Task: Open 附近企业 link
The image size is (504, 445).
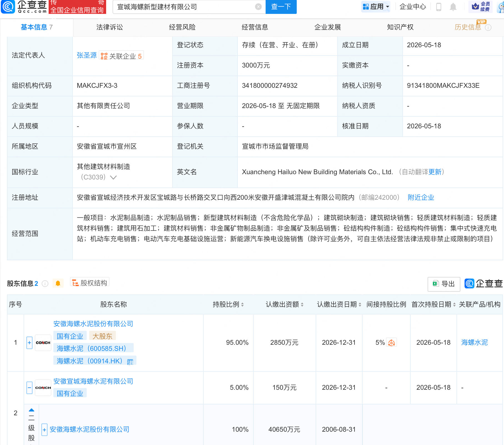Action: 421,197
